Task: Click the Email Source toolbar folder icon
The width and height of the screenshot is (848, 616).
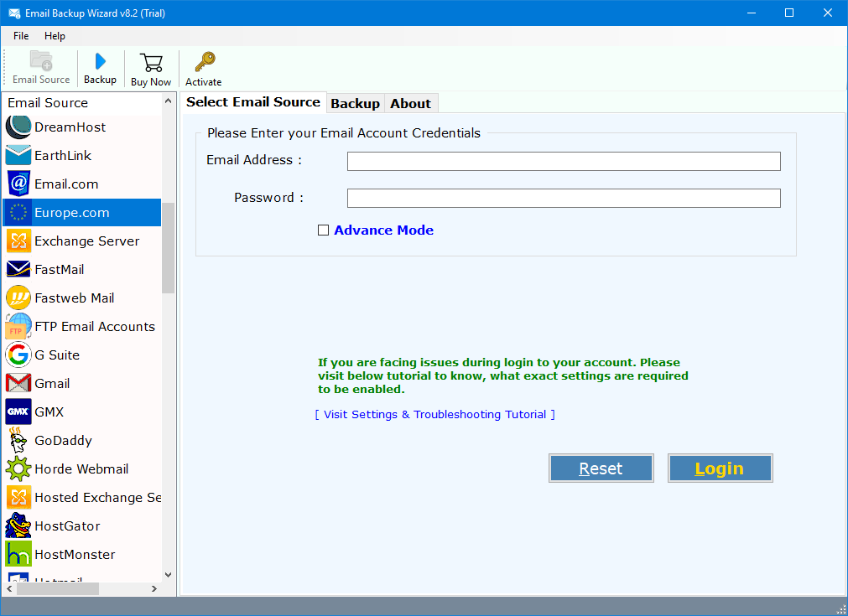Action: click(x=41, y=60)
